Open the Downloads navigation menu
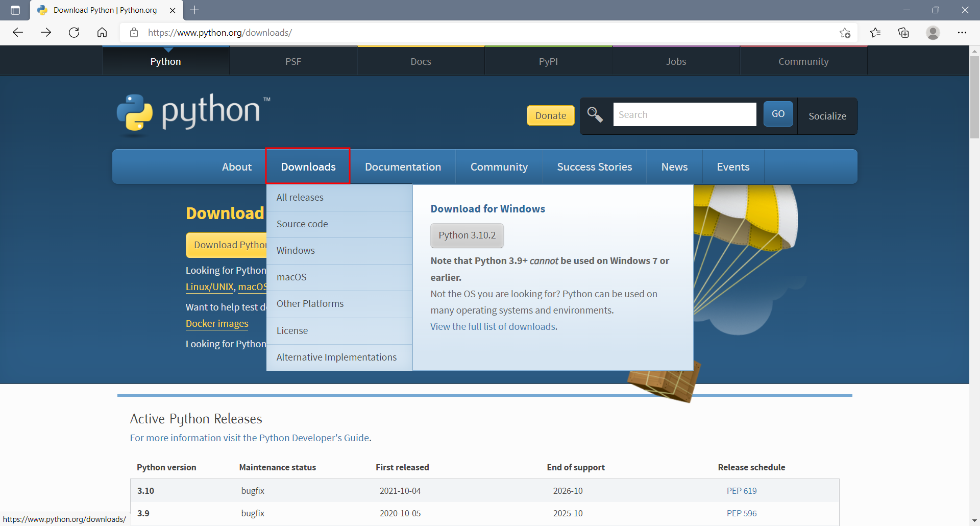Screen dimensions: 980x526 pyautogui.click(x=308, y=166)
